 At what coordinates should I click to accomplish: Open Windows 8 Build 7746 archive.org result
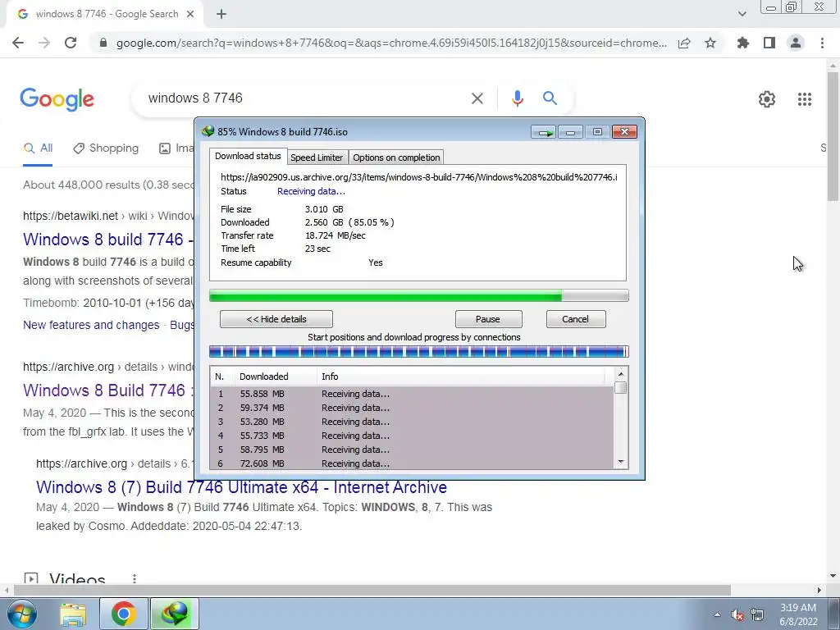(108, 390)
